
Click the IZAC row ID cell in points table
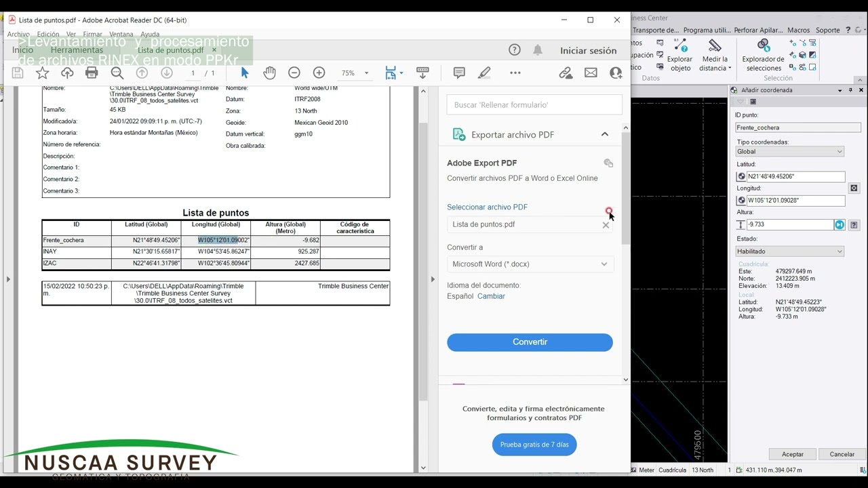tap(77, 263)
